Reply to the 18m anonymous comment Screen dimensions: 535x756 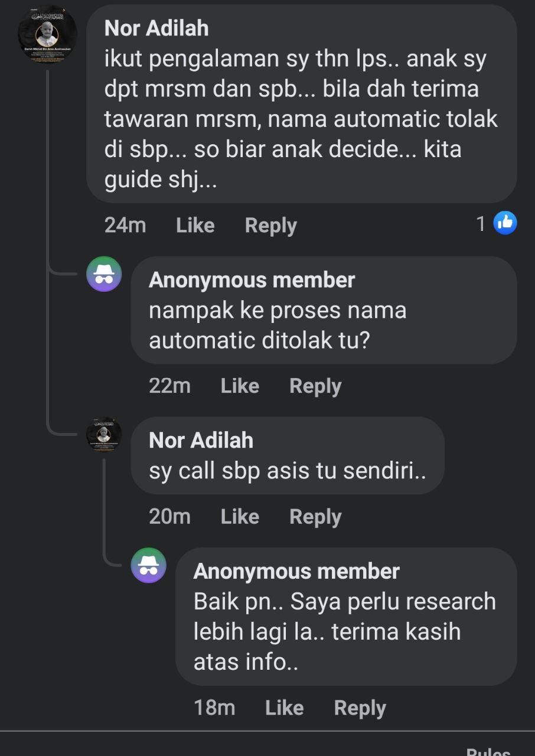(360, 707)
